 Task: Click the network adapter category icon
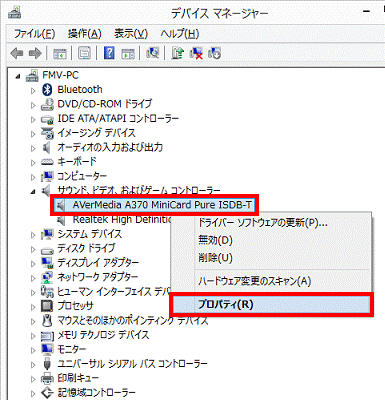point(47,277)
